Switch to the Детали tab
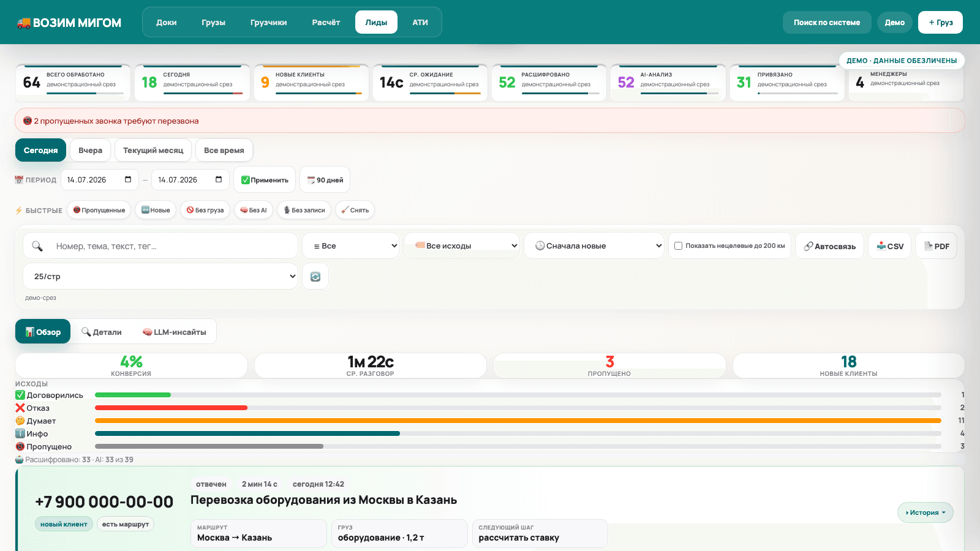The image size is (980, 551). [x=102, y=332]
